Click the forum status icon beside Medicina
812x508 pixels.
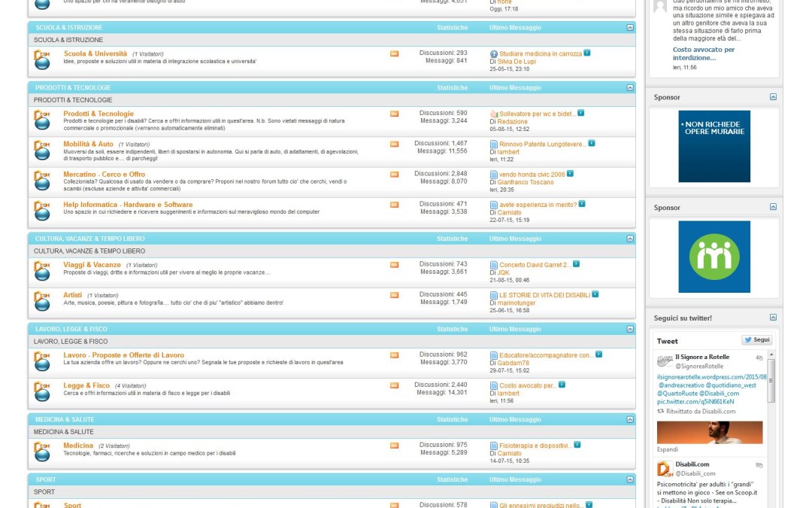pyautogui.click(x=41, y=452)
